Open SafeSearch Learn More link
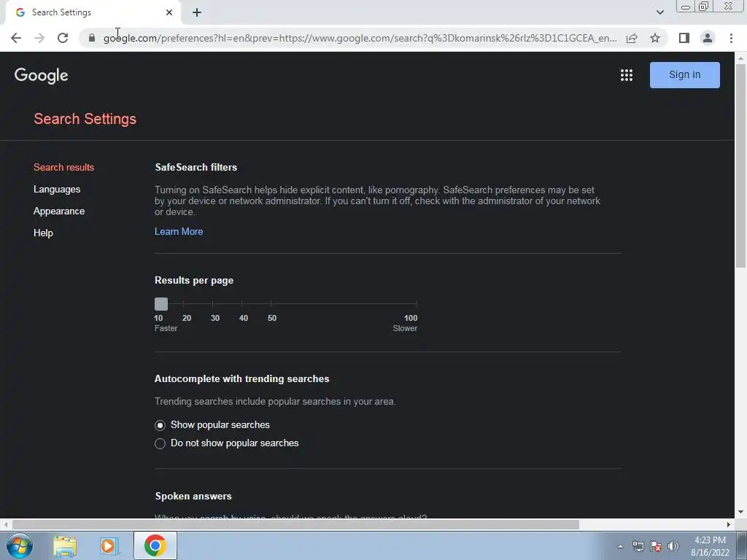This screenshot has height=560, width=747. pos(179,231)
